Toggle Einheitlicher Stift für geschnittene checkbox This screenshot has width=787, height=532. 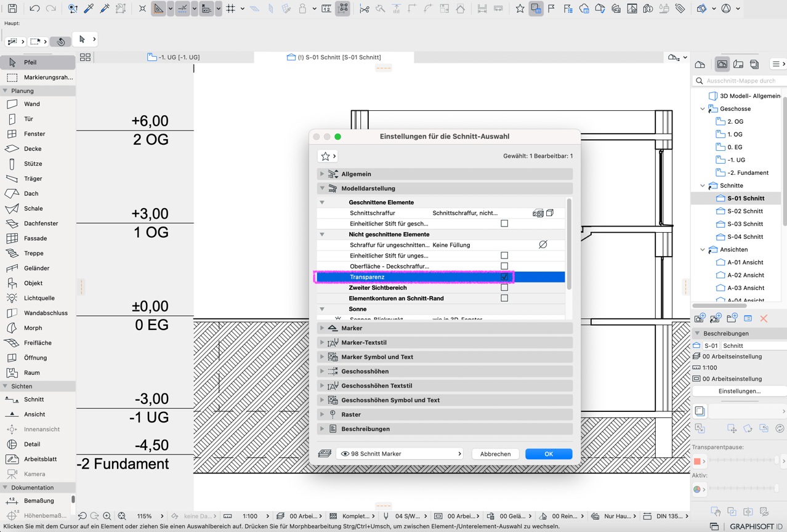pyautogui.click(x=504, y=224)
